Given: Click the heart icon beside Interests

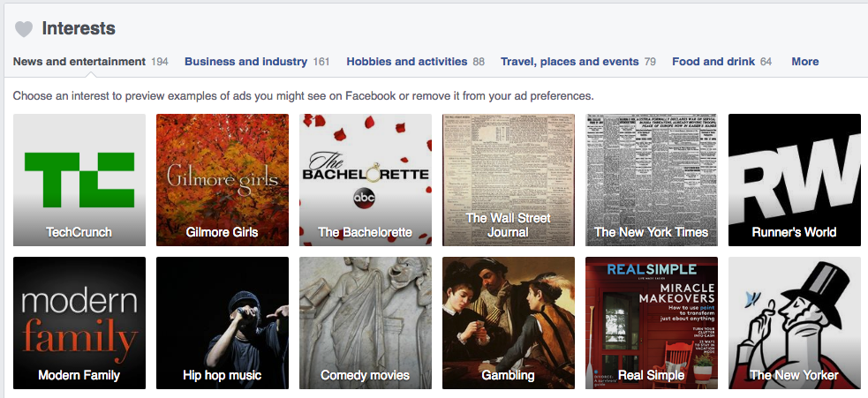Looking at the screenshot, I should [x=24, y=29].
